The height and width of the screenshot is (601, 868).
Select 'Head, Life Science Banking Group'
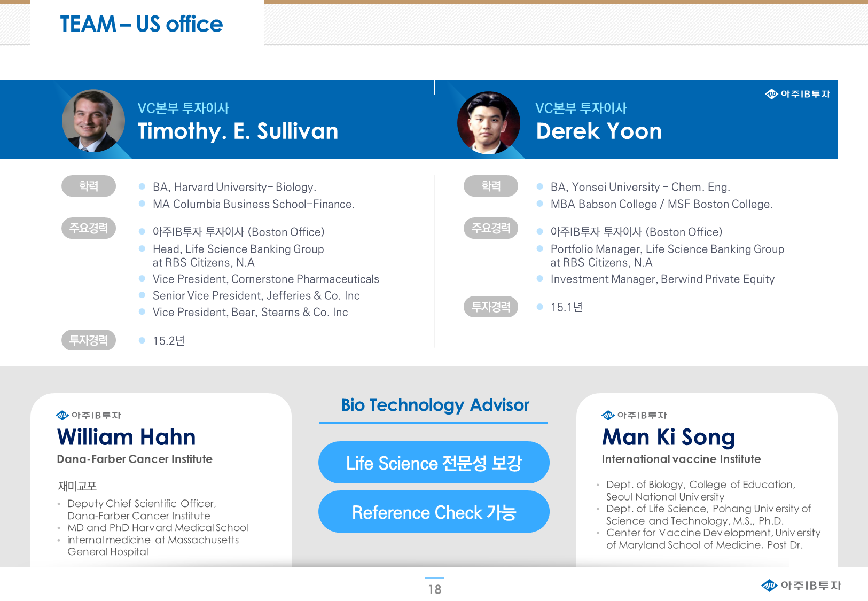click(238, 249)
